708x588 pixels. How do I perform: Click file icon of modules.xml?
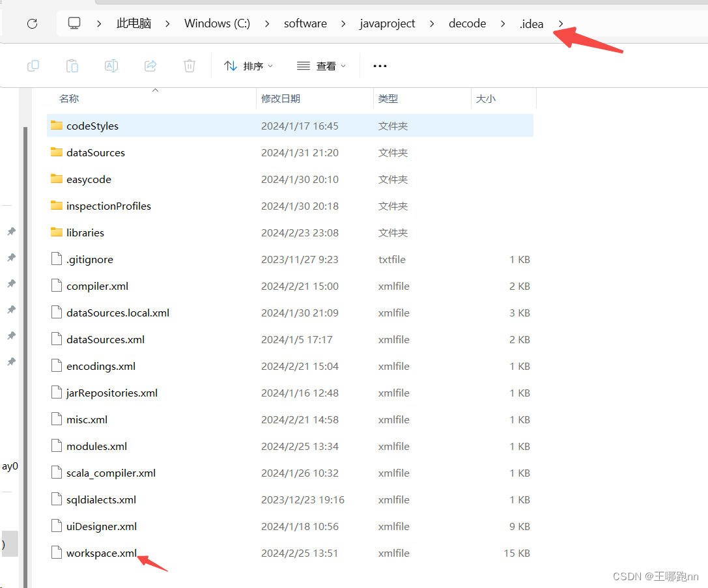click(x=57, y=445)
